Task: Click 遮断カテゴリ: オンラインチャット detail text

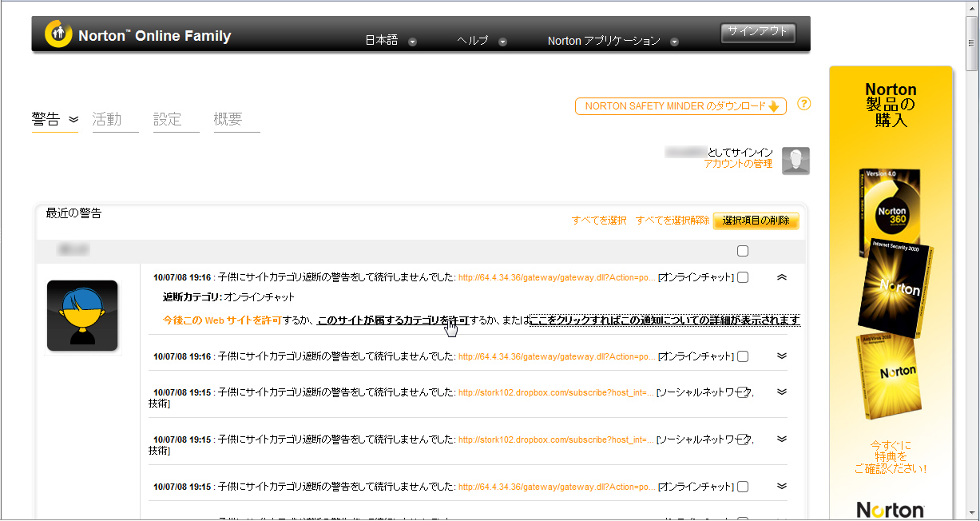Action: click(228, 297)
